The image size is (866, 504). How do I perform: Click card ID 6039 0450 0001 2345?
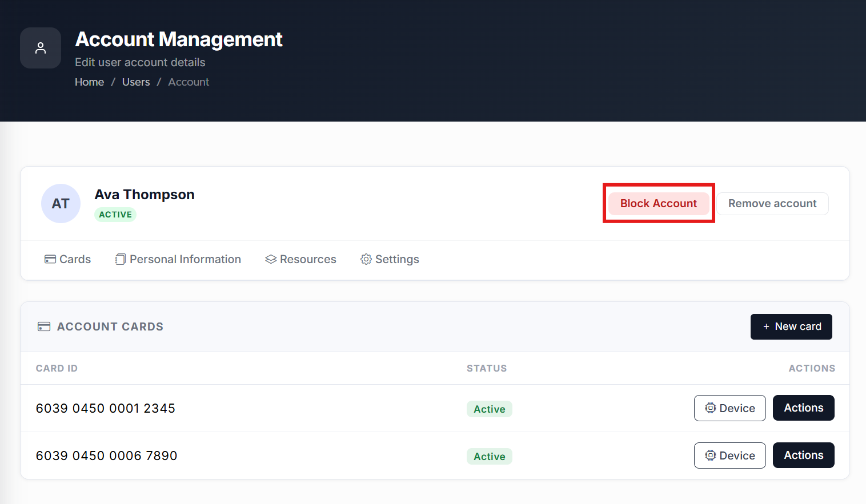[106, 408]
